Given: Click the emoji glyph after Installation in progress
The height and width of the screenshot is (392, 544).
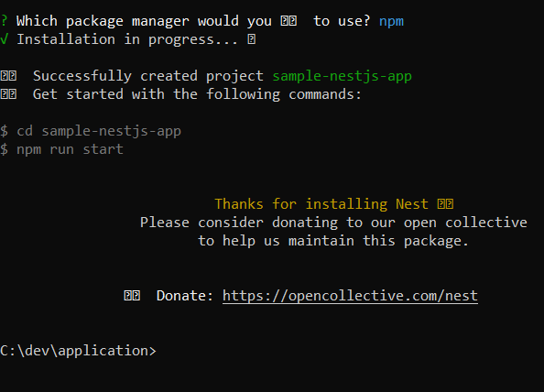Looking at the screenshot, I should tap(252, 39).
